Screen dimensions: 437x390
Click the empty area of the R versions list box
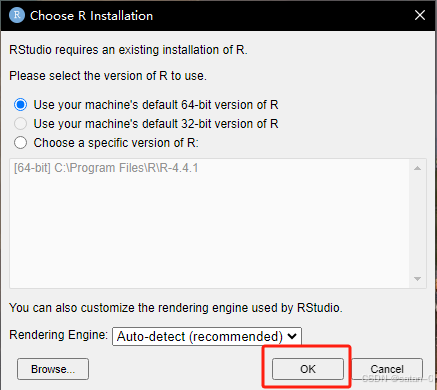pyautogui.click(x=209, y=232)
